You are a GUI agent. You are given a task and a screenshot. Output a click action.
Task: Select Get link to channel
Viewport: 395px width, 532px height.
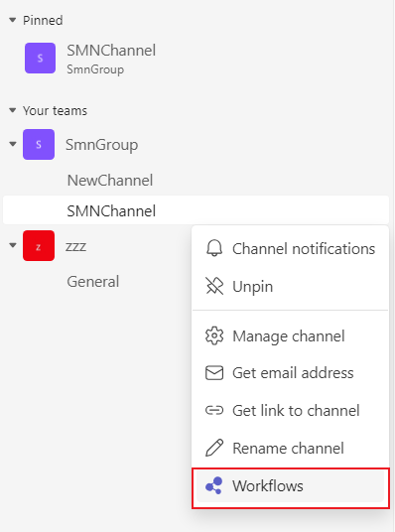coord(290,410)
